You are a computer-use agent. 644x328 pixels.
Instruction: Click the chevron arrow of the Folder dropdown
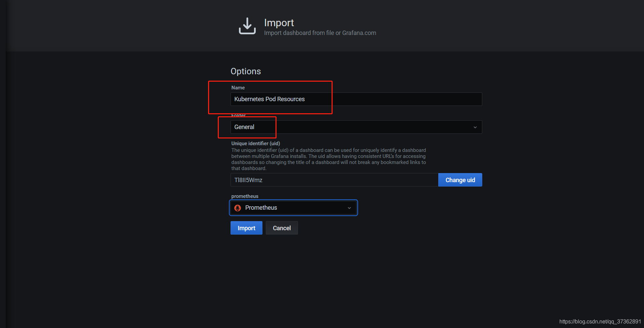(x=475, y=127)
